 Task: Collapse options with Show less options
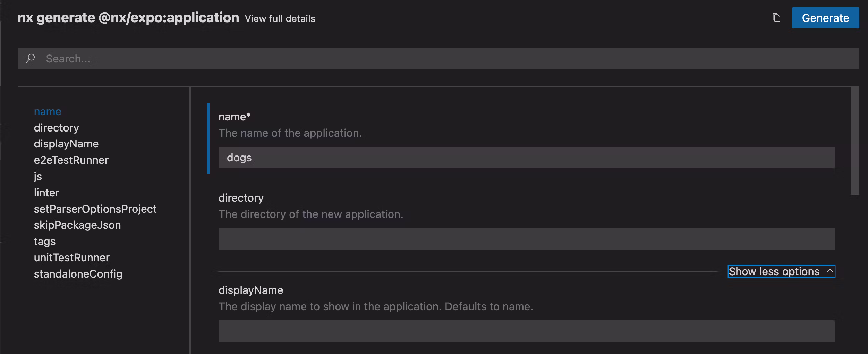tap(781, 271)
